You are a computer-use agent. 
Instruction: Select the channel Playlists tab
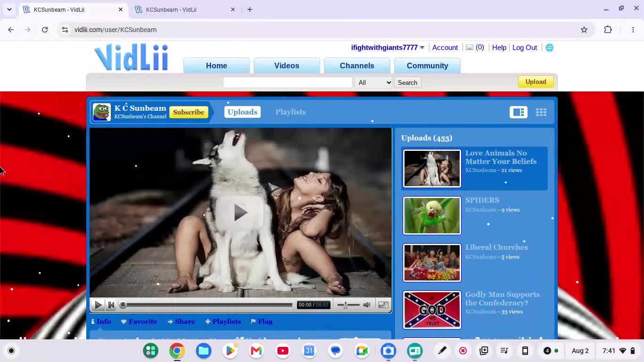point(290,112)
